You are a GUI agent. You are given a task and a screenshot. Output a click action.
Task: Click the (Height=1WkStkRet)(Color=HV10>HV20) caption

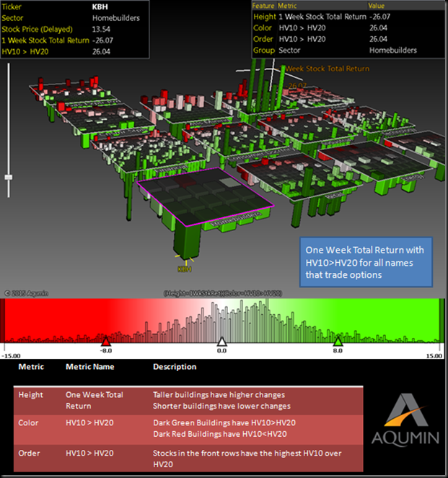point(223,293)
